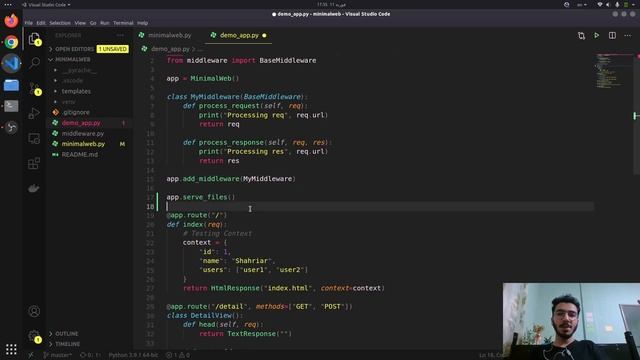Viewport: 640px width, 360px height.
Task: Click the sync changes status item
Action: click(90, 355)
